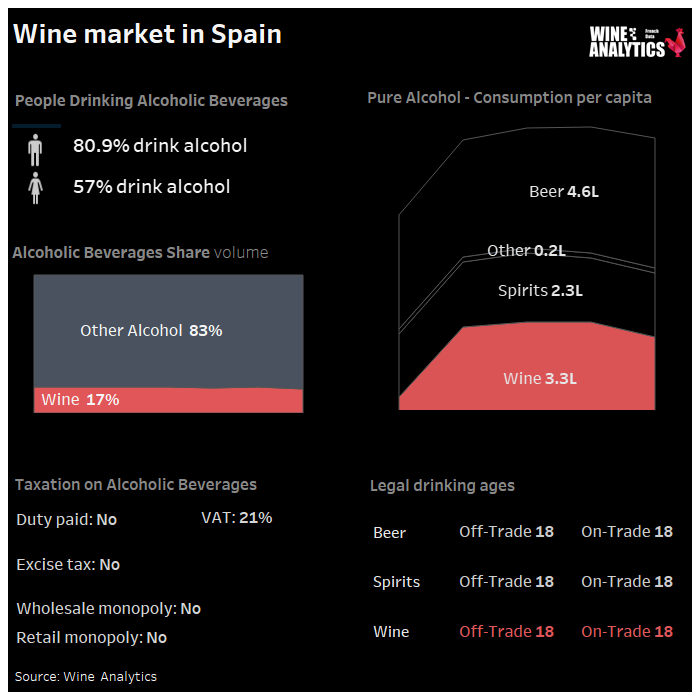700x700 pixels.
Task: Click the Excise tax: No label
Action: [x=68, y=565]
